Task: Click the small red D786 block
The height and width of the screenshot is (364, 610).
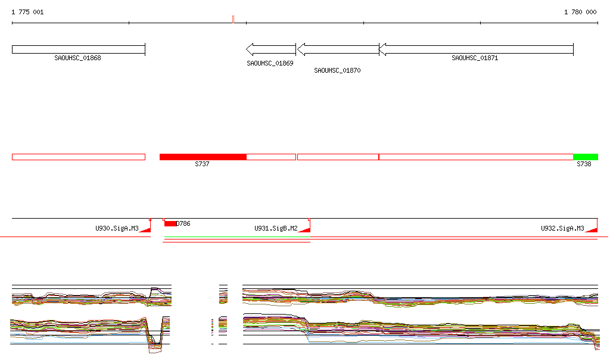Action: click(x=170, y=223)
